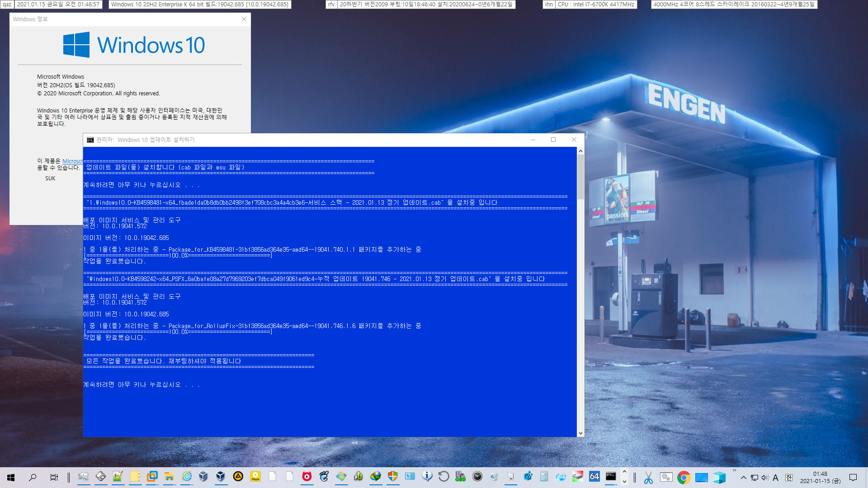Screen dimensions: 868x488
Task: Open the teal 3D cube app icon
Action: (719, 478)
